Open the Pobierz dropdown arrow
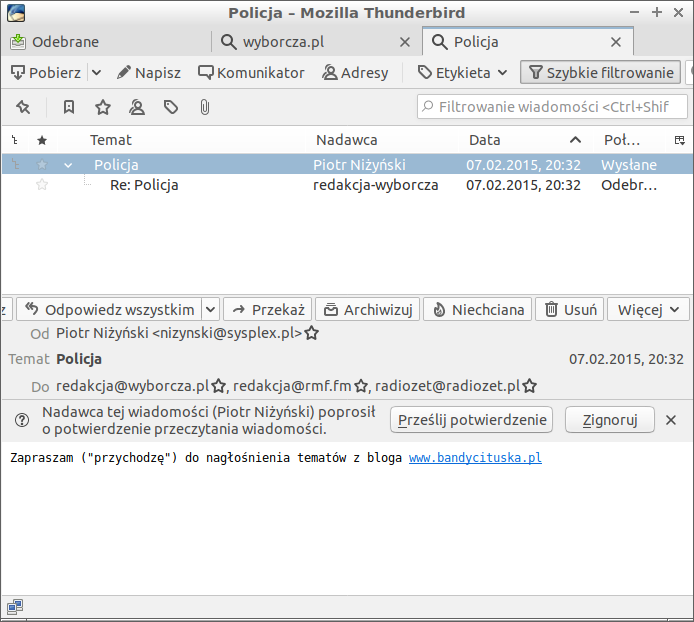Viewport: 694px width, 622px height. pos(96,73)
